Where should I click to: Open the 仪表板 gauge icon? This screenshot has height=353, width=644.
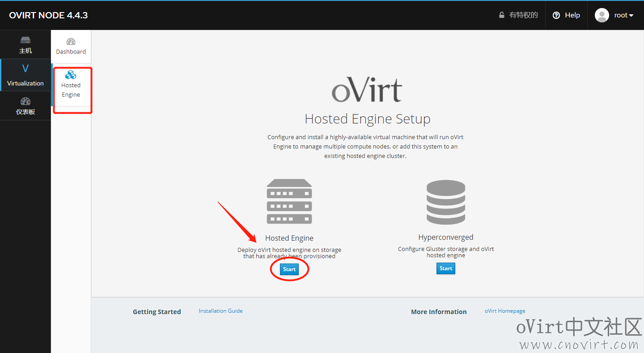[x=25, y=101]
